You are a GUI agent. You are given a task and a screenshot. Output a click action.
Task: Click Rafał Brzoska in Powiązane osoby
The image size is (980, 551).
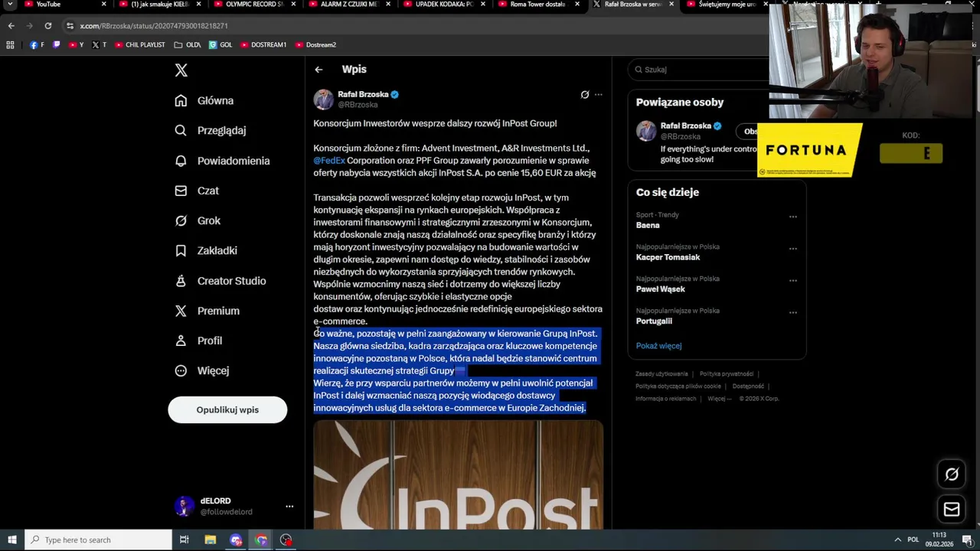[x=686, y=126]
